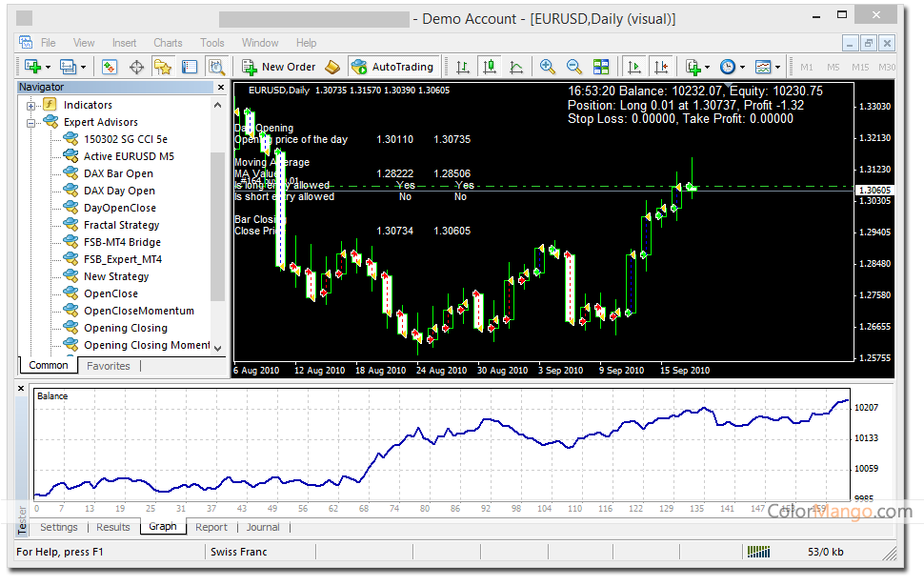Toggle the Navigator panel star icon
Viewport: 924px width, 586px height.
pos(163,68)
